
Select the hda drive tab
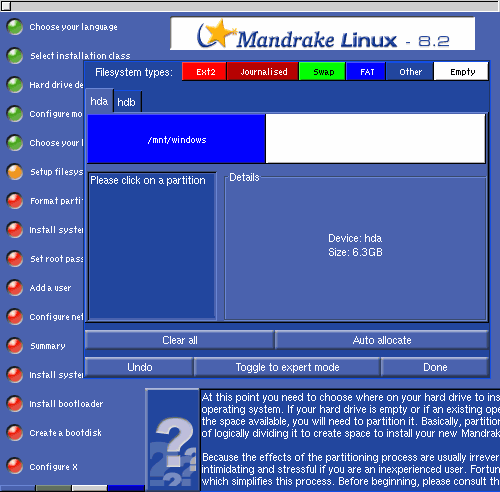coord(99,101)
